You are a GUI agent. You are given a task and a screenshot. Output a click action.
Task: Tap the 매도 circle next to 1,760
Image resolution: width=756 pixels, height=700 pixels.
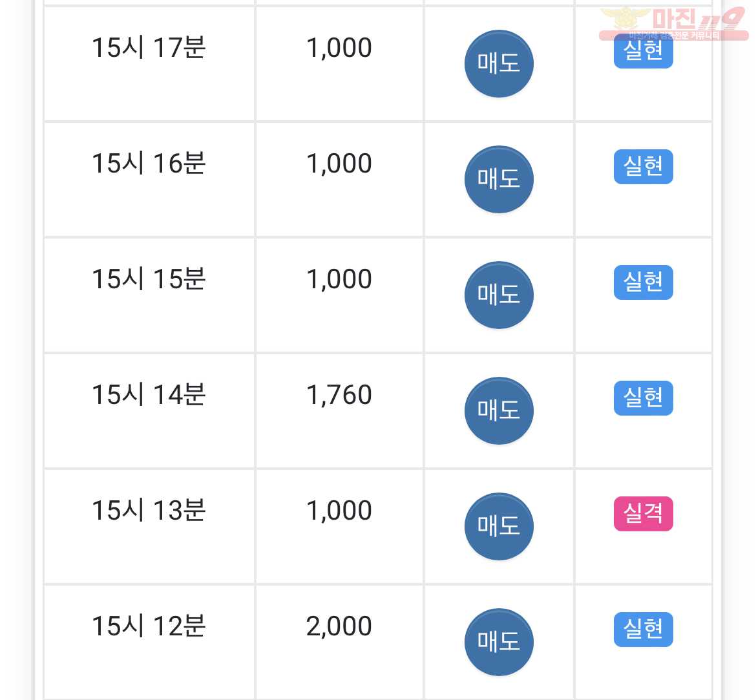pos(499,410)
